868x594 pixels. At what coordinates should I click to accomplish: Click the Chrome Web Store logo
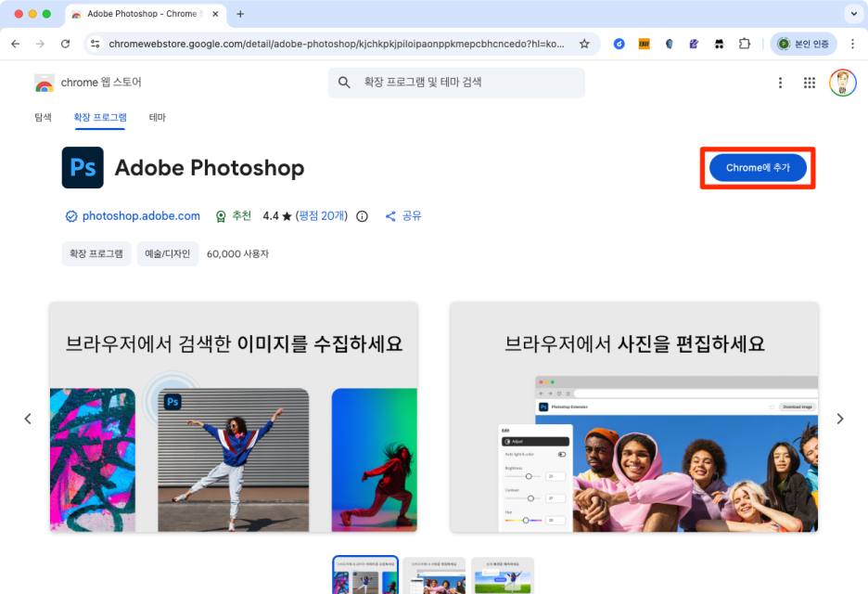pyautogui.click(x=45, y=84)
